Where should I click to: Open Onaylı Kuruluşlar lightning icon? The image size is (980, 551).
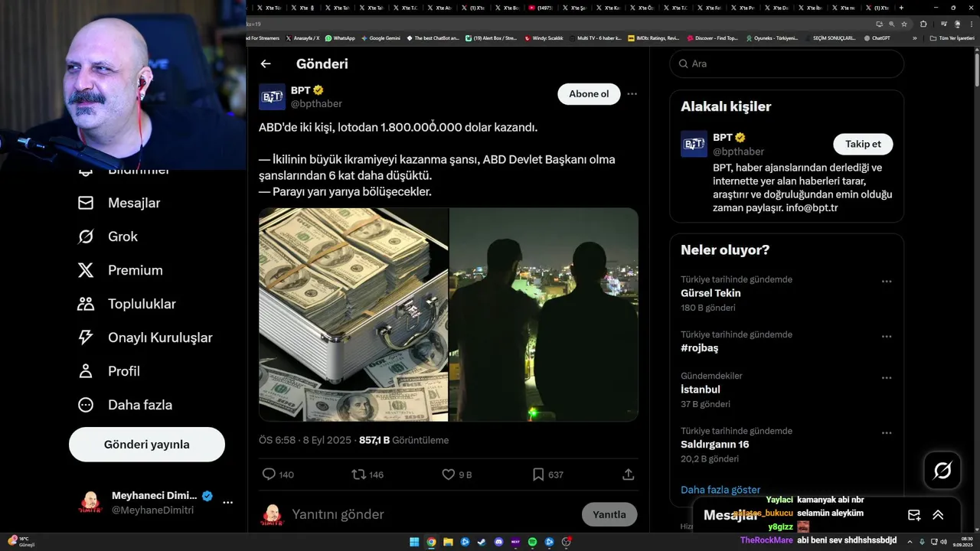[x=86, y=337]
